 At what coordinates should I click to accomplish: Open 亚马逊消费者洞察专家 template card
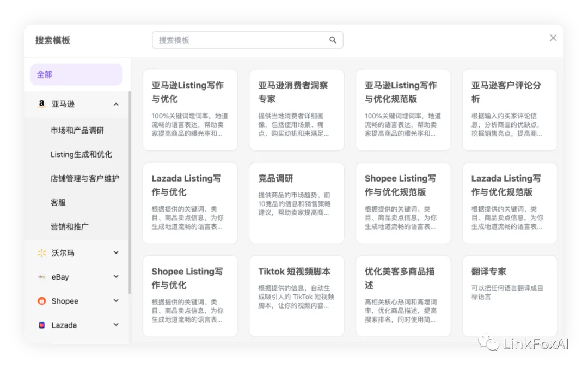(297, 110)
